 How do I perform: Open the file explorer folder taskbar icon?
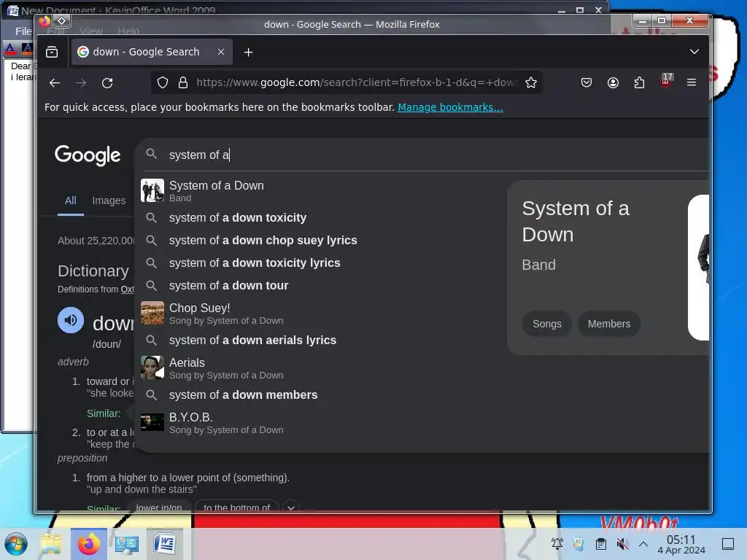pos(50,544)
